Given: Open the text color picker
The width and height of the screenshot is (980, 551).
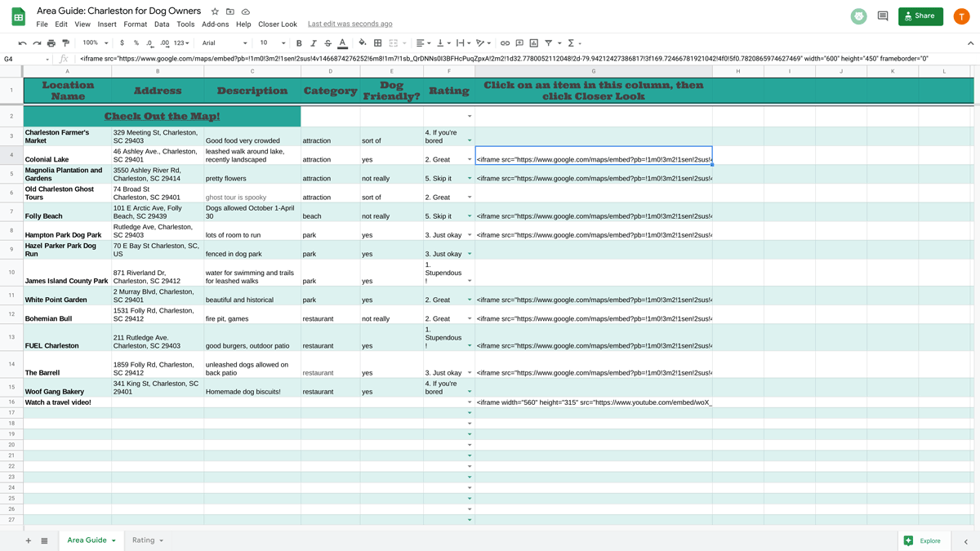Looking at the screenshot, I should [x=343, y=43].
